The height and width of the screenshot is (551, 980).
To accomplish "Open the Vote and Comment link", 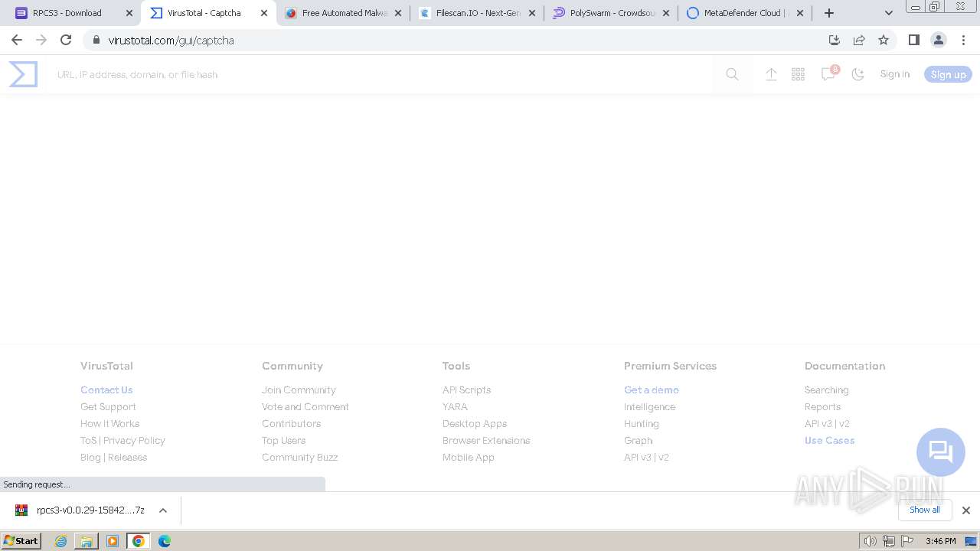I will [305, 407].
